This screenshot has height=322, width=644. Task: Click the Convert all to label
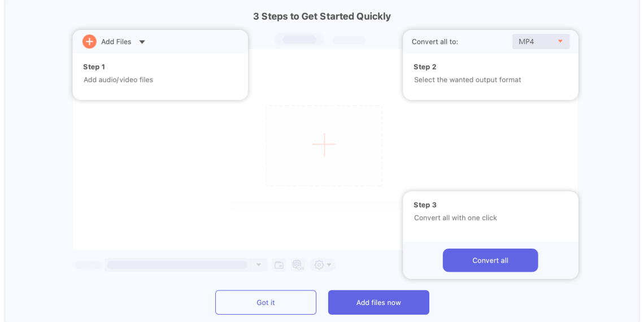click(434, 42)
